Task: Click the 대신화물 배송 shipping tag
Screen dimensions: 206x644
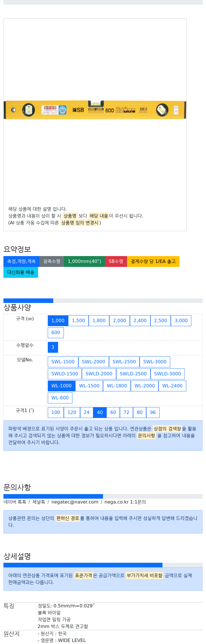Action: pyautogui.click(x=21, y=272)
